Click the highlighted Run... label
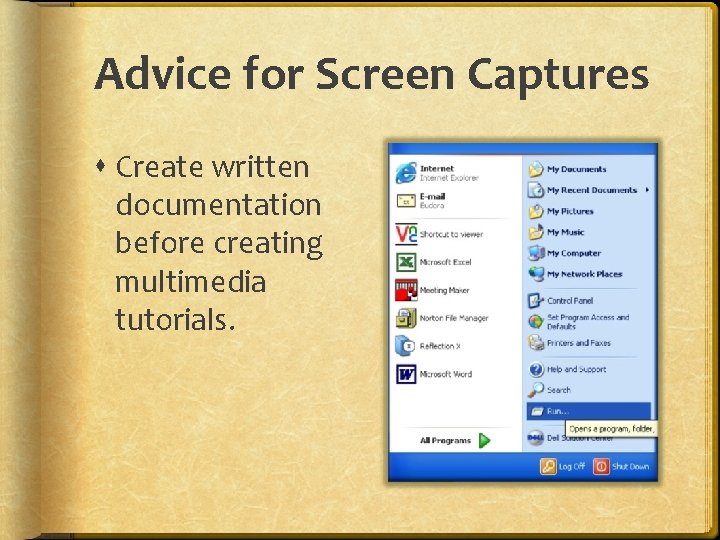Viewport: 720px width, 540px height. (x=558, y=411)
